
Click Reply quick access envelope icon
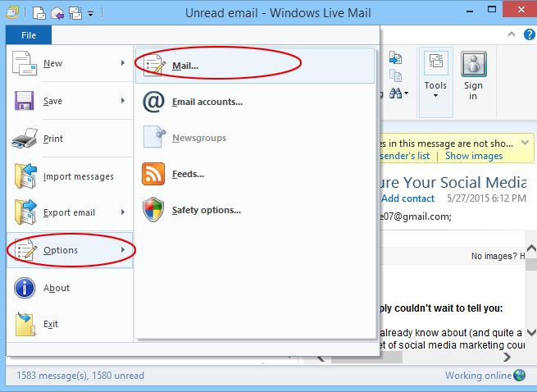[x=57, y=13]
